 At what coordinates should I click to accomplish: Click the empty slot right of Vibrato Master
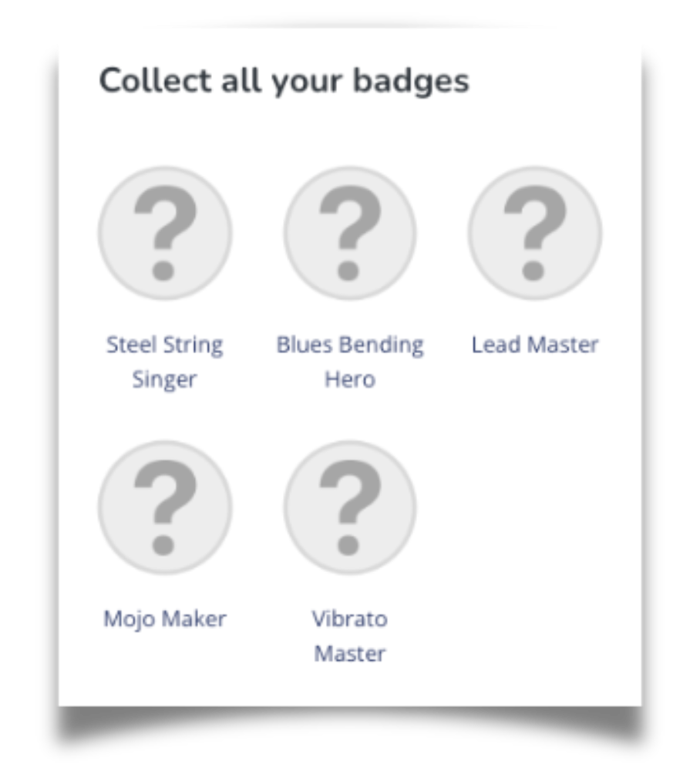534,540
